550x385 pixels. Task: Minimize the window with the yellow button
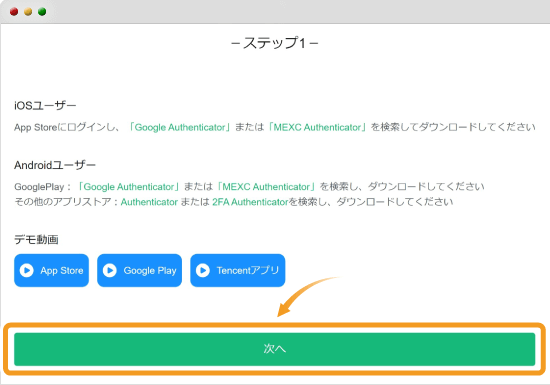(28, 12)
